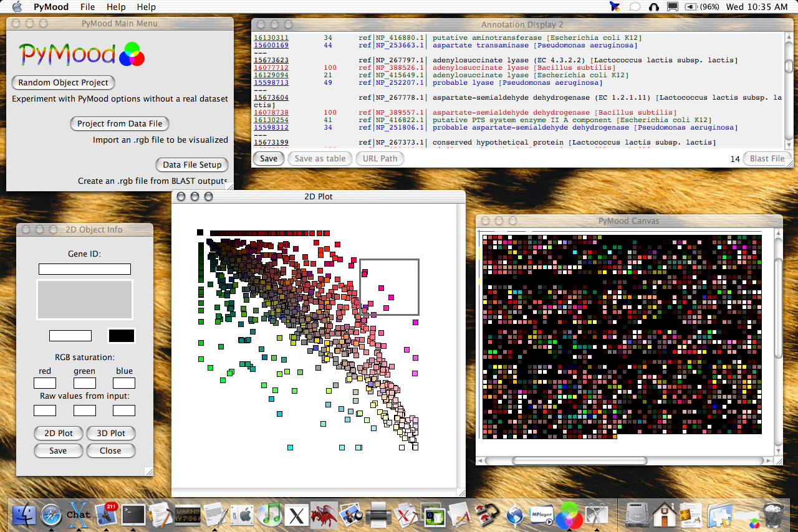This screenshot has height=532, width=798.
Task: Click the green saturation field
Action: point(85,383)
